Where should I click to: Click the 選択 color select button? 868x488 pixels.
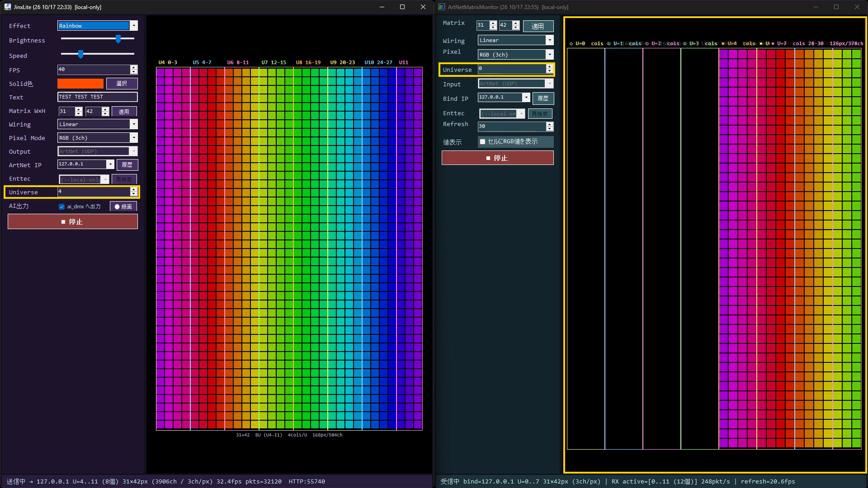122,84
